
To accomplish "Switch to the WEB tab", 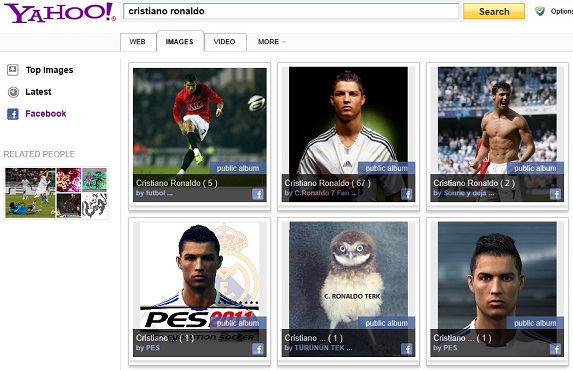I will 137,42.
